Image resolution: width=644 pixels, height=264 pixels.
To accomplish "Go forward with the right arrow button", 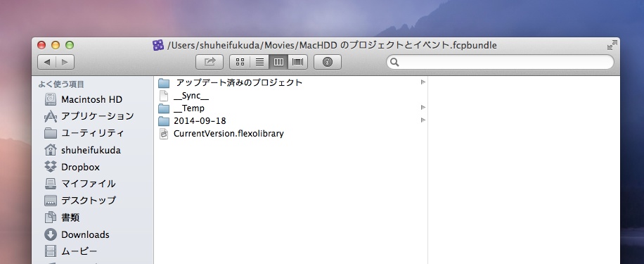I will (x=65, y=62).
